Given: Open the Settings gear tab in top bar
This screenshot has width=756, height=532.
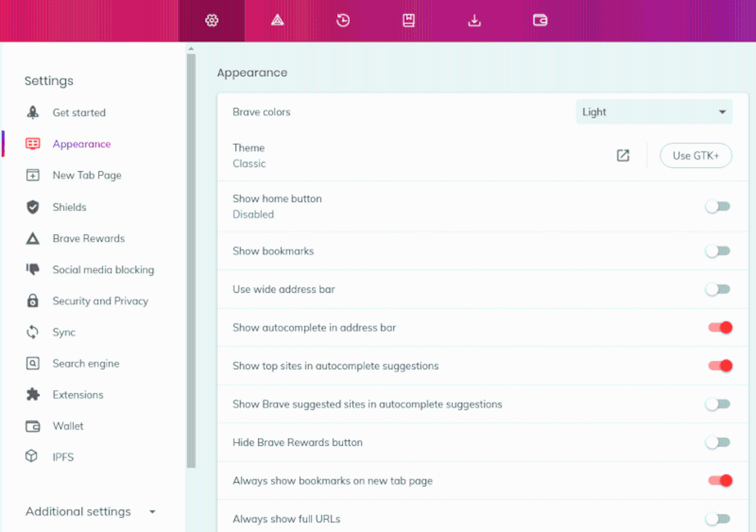Looking at the screenshot, I should tap(212, 20).
